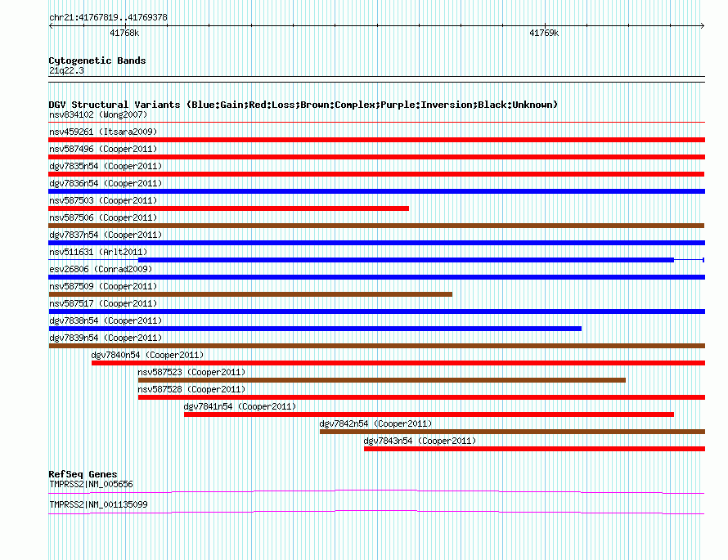Image resolution: width=728 pixels, height=560 pixels.
Task: Open nsv459261 (Itsara2009) variant label
Action: pyautogui.click(x=103, y=132)
